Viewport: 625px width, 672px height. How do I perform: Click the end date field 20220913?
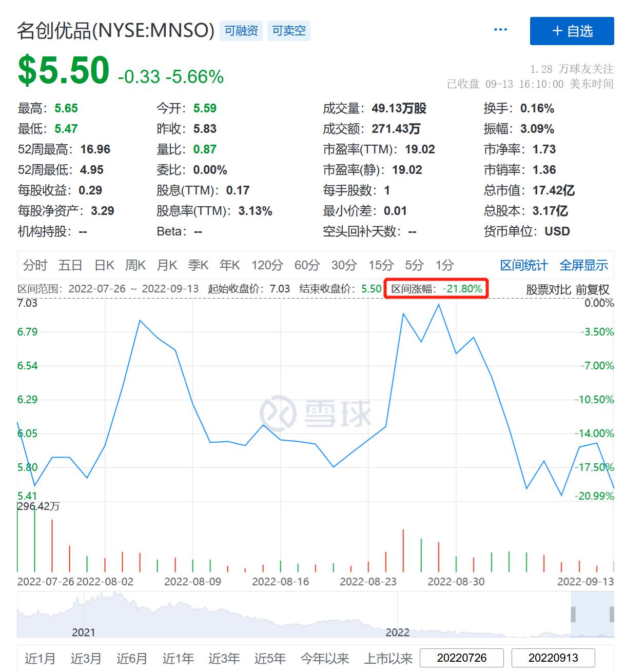pyautogui.click(x=553, y=658)
